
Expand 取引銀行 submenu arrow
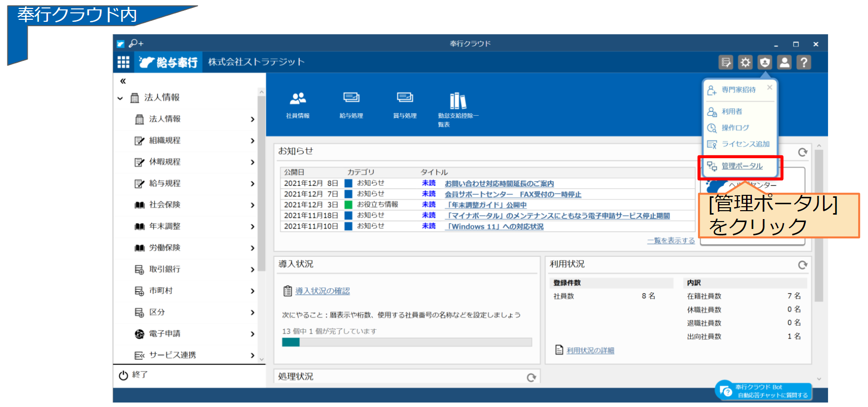pyautogui.click(x=252, y=270)
